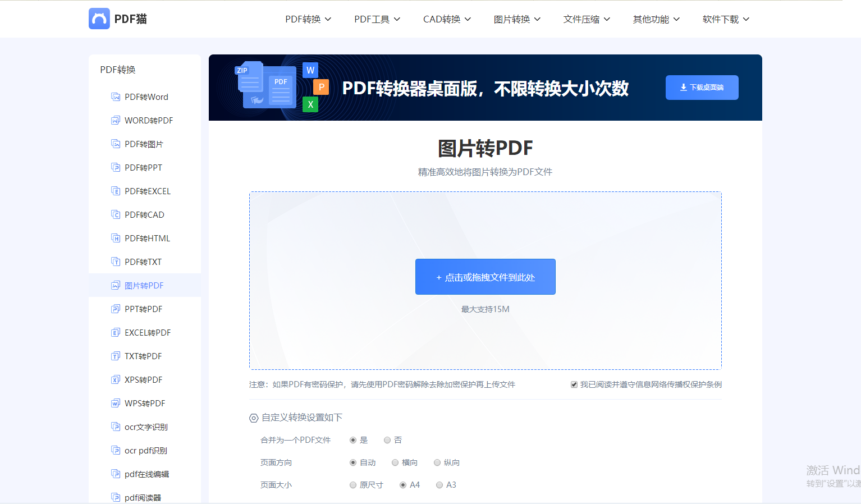Select the pdf在线编辑 icon
This screenshot has width=861, height=504.
[x=115, y=474]
